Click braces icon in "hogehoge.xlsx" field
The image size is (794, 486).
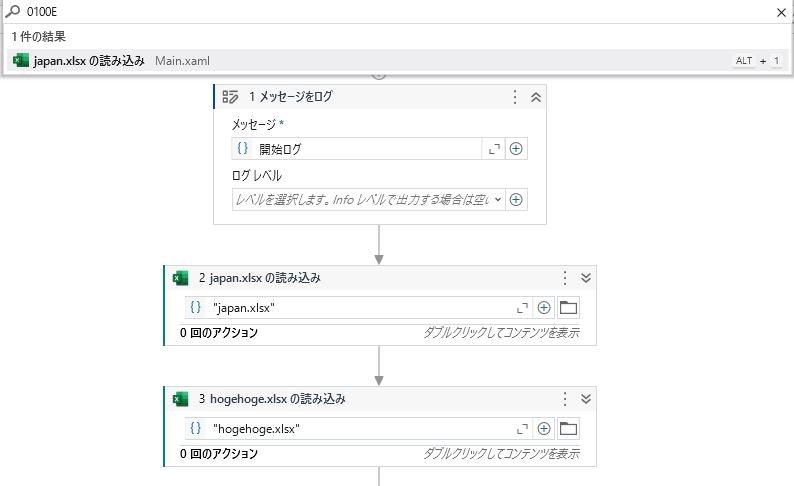(x=195, y=428)
